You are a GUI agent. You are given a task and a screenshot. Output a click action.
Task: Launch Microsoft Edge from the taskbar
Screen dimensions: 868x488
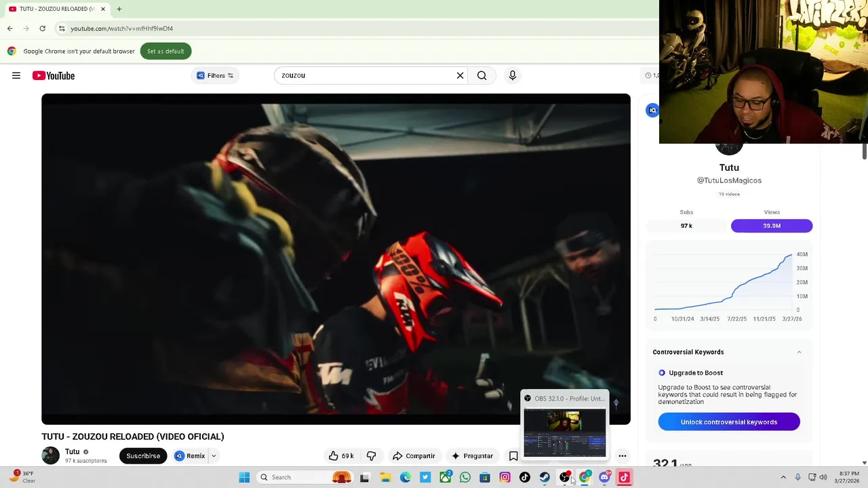[x=406, y=477]
